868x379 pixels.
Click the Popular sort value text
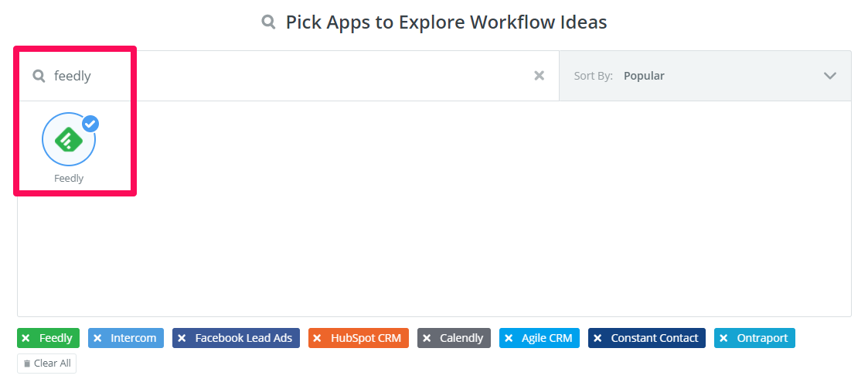644,76
